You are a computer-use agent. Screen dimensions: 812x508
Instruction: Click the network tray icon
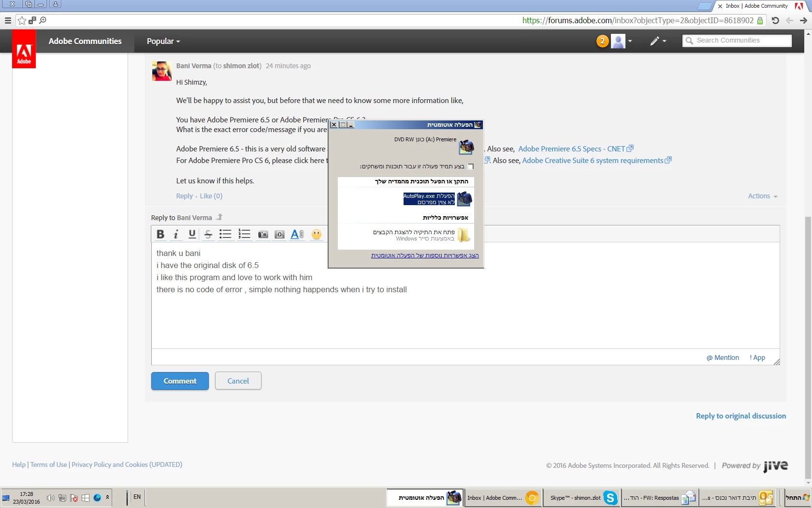coord(62,498)
